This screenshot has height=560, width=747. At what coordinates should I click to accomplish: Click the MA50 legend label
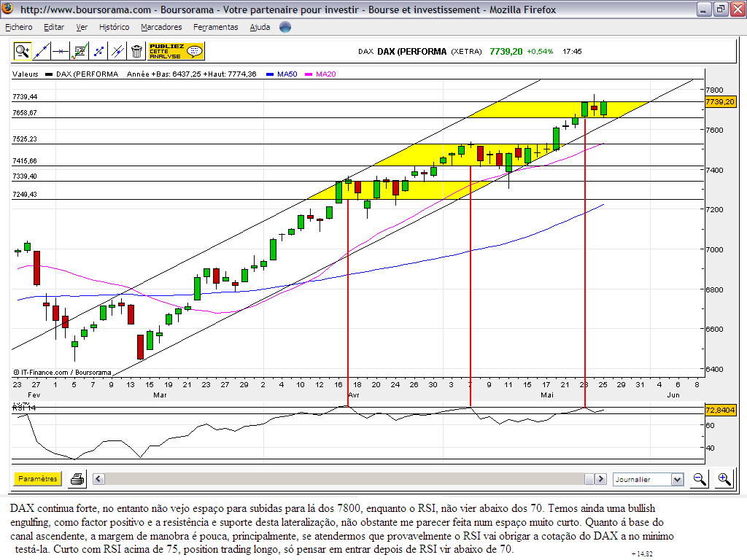pos(287,74)
